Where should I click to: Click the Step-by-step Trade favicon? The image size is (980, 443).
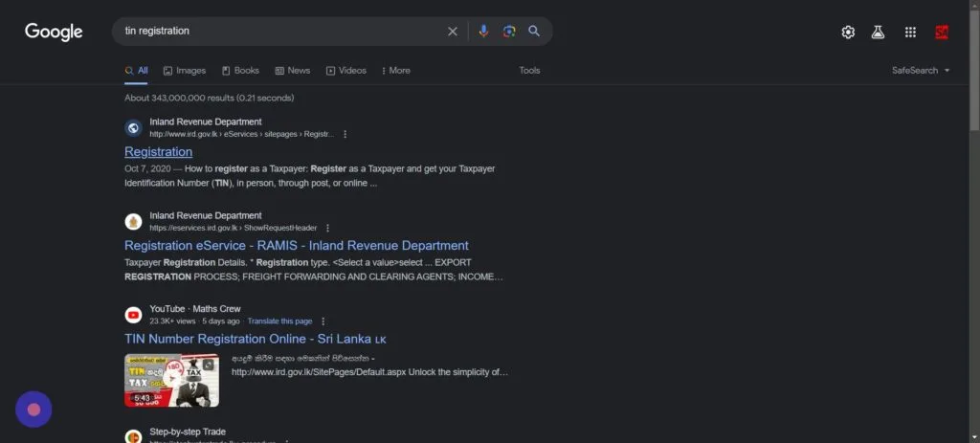point(133,436)
